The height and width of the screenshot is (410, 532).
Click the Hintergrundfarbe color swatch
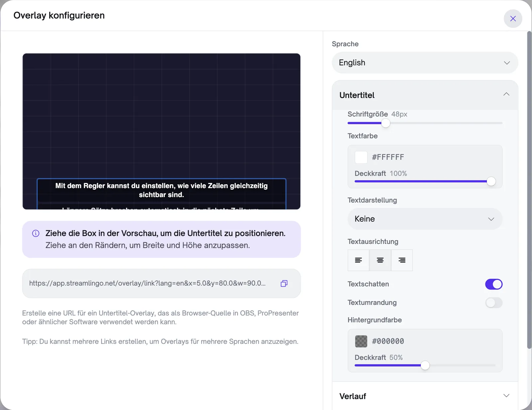361,341
